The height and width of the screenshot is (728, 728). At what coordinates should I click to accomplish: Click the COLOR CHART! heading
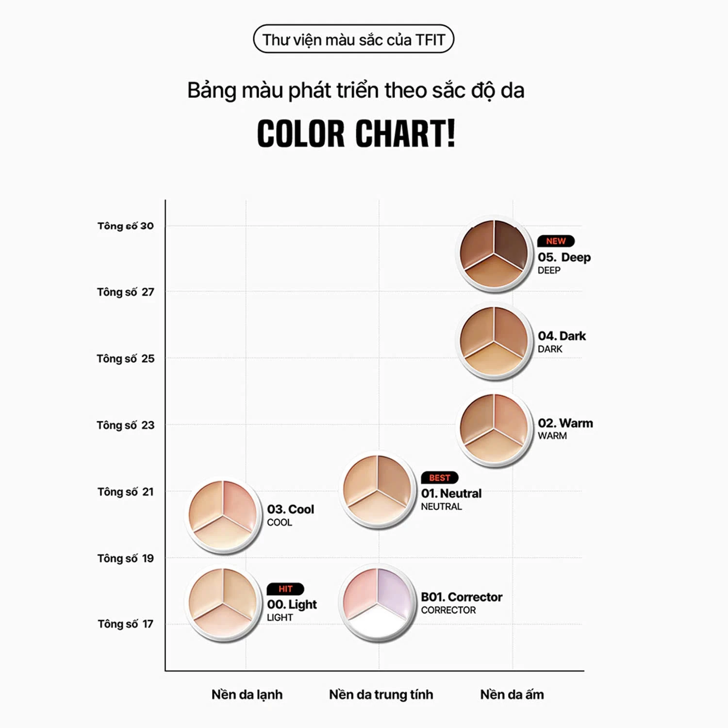click(x=356, y=133)
